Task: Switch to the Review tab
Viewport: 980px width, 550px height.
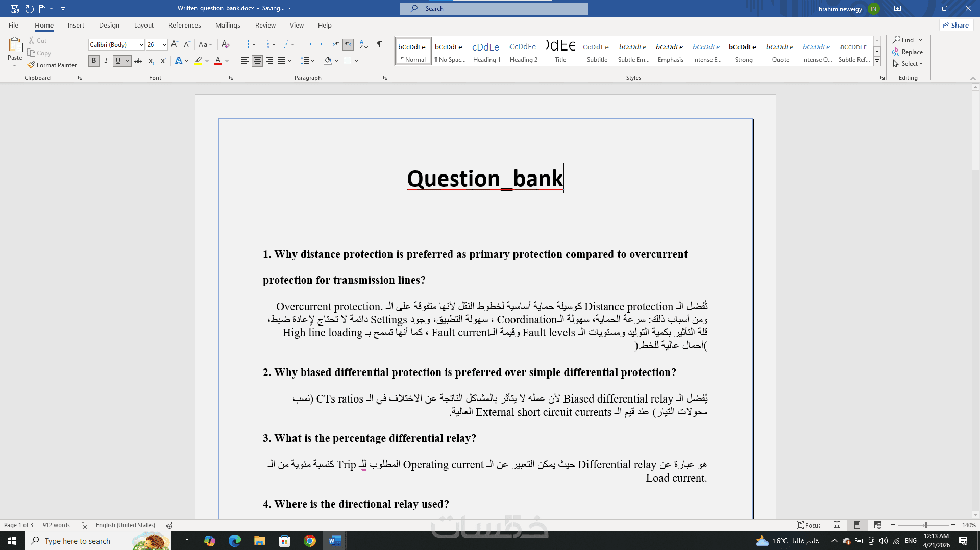Action: [x=265, y=25]
